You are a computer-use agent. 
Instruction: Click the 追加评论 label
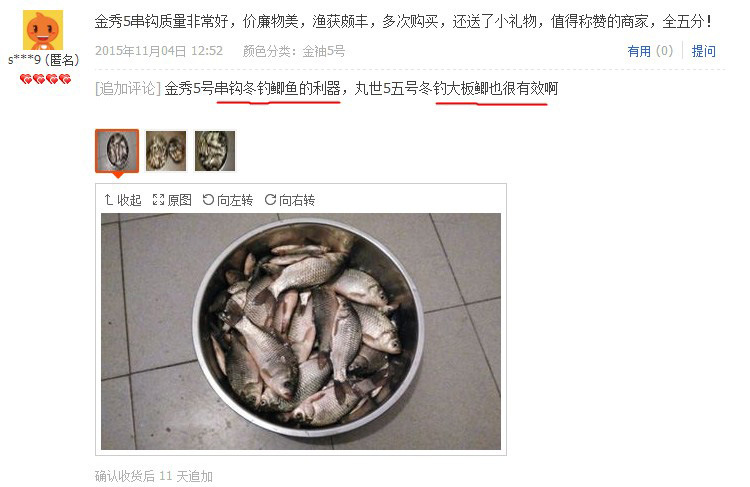[128, 88]
